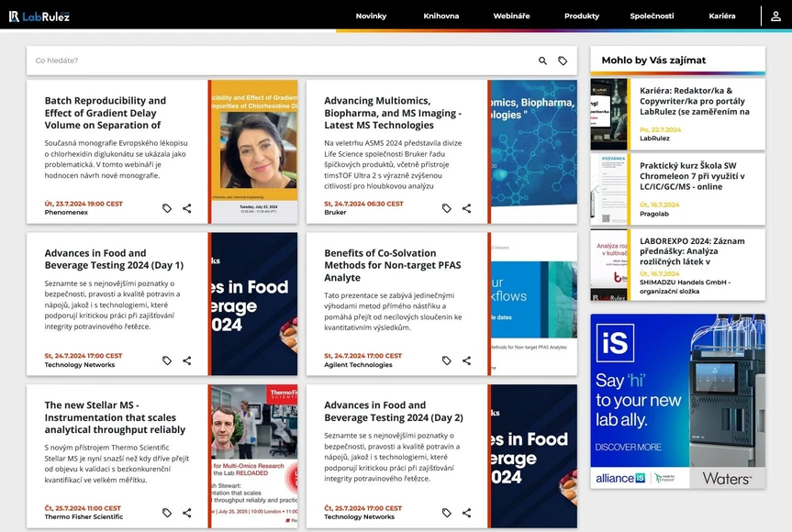792x532 pixels.
Task: Click 'Agilent Technologies' company name
Action: coord(358,365)
